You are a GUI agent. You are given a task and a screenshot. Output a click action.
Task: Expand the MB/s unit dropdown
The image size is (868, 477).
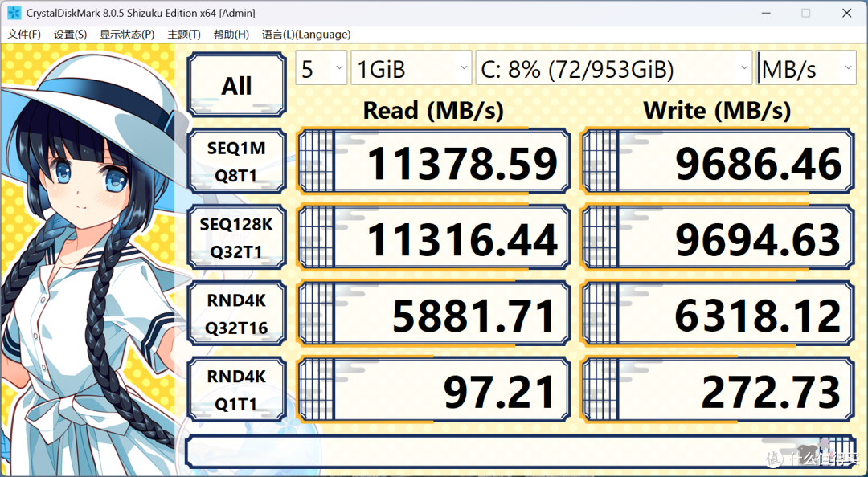(806, 68)
